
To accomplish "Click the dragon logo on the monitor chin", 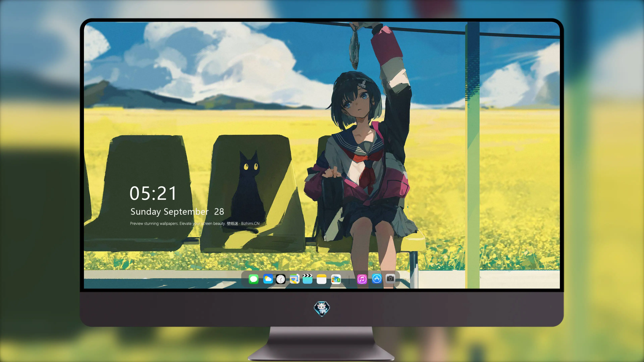I will click(x=322, y=309).
